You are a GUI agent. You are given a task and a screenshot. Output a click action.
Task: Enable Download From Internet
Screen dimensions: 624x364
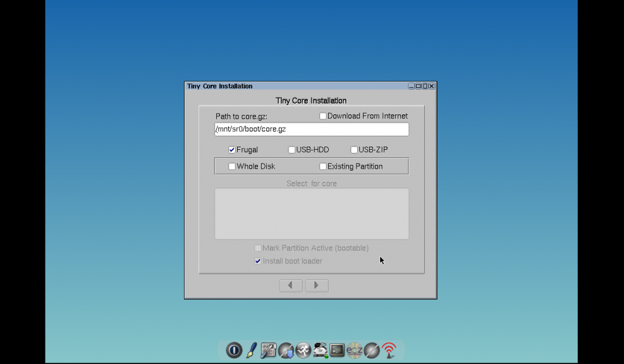coord(322,116)
